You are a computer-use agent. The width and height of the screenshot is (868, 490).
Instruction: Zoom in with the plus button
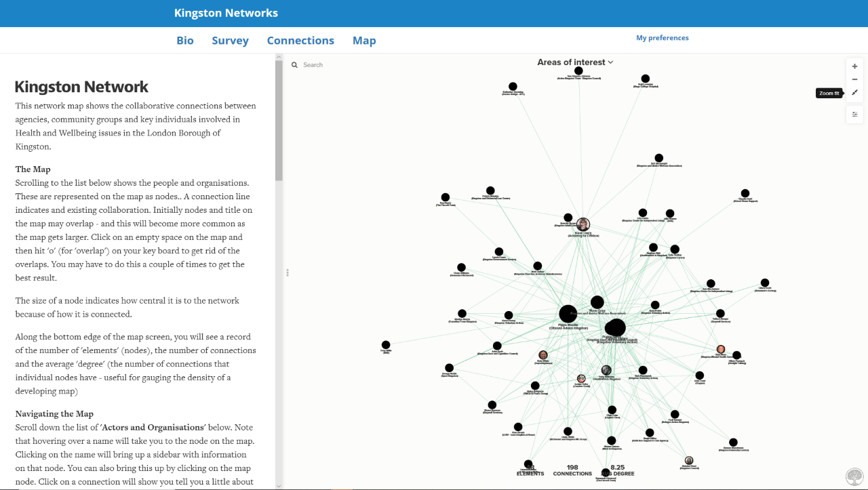(854, 66)
